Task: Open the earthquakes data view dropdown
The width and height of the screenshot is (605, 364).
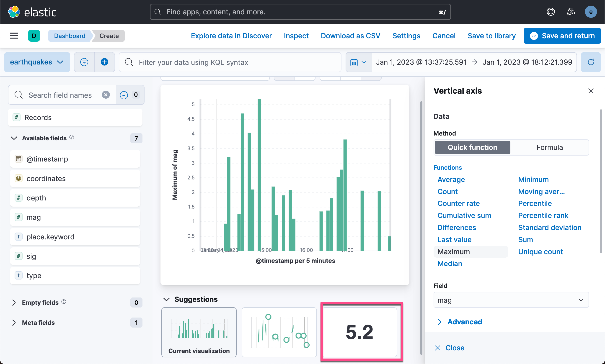Action: coord(37,62)
